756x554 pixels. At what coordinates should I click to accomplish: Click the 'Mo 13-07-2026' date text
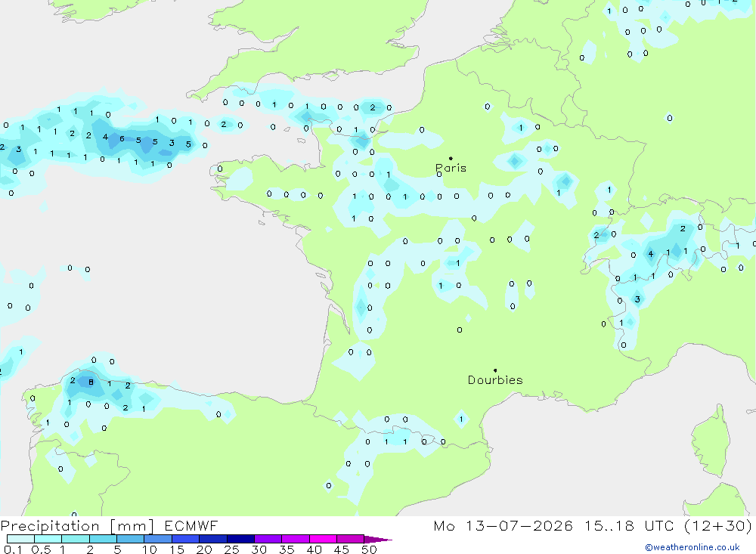[x=503, y=526]
